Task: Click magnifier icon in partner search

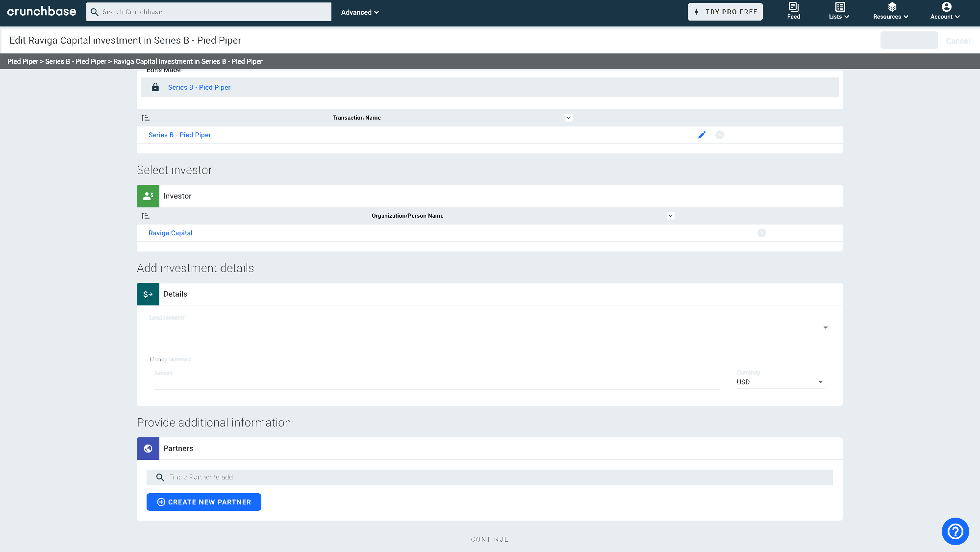Action: pyautogui.click(x=160, y=477)
